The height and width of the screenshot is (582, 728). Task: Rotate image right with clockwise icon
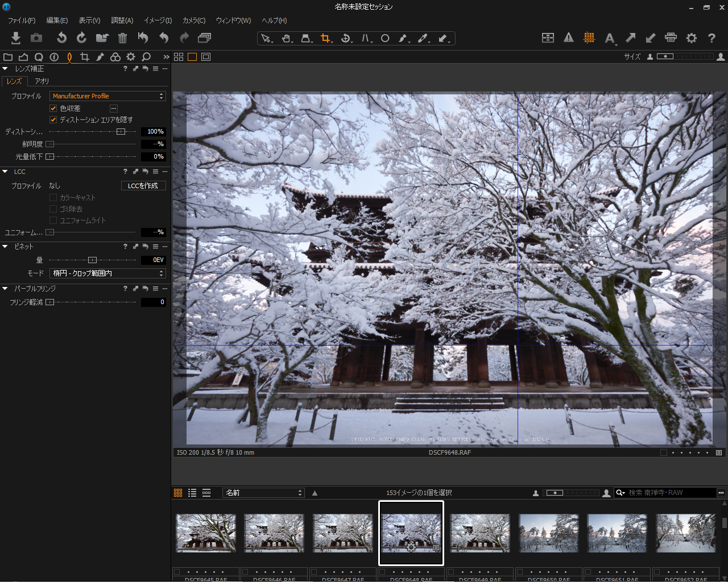(x=81, y=38)
